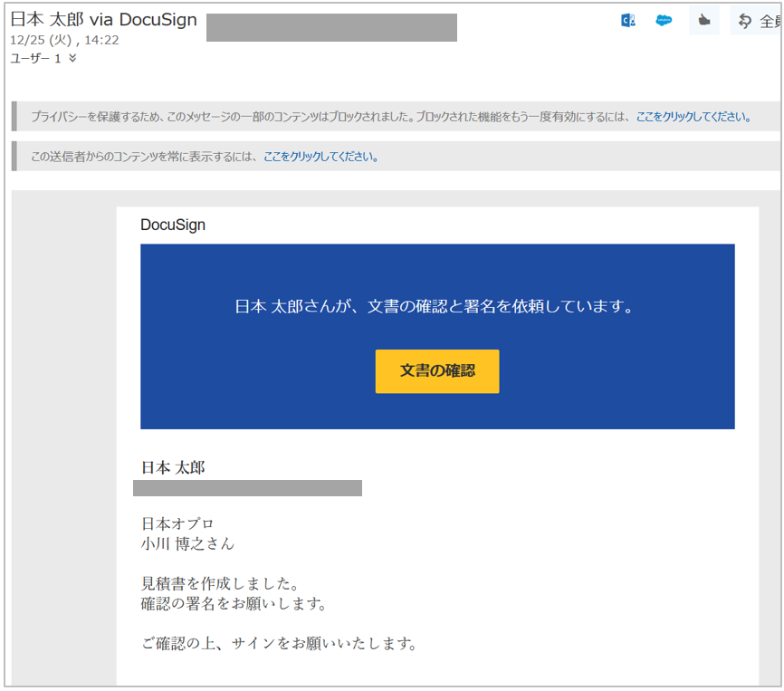Click the 小川 博之さん recipient name line
This screenshot has height=691, width=784.
coord(187,544)
